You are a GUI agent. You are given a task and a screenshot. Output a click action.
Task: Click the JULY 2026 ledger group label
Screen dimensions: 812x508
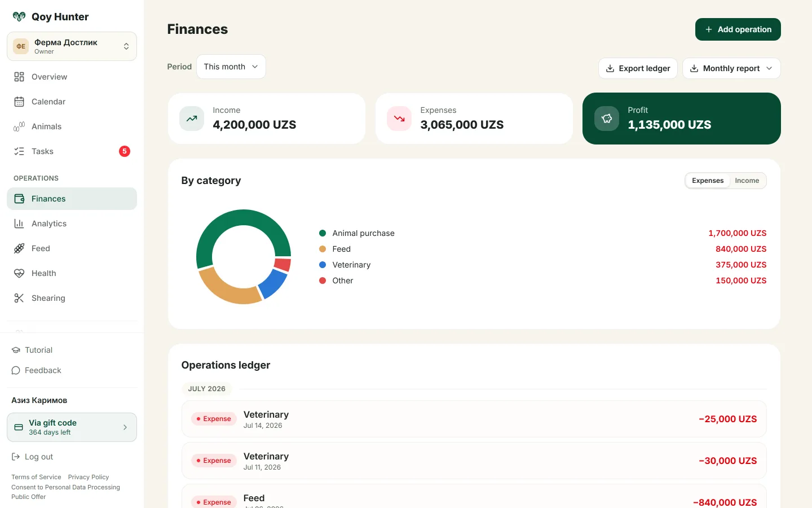(x=206, y=389)
